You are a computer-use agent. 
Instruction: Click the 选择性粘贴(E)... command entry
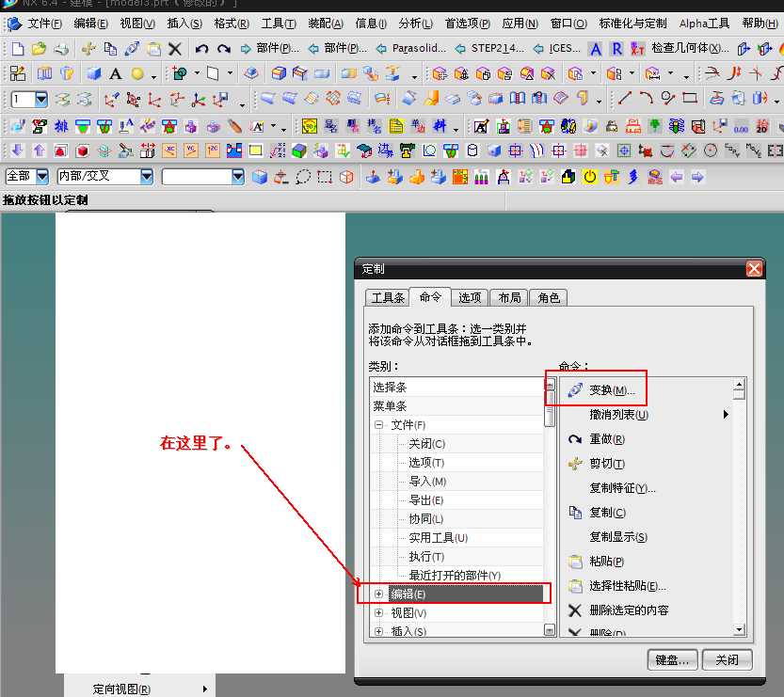(x=628, y=586)
